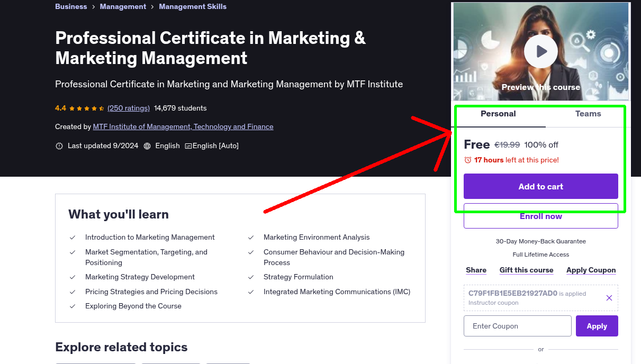
Task: Click 'Full Lifetime Access' text
Action: [x=541, y=254]
